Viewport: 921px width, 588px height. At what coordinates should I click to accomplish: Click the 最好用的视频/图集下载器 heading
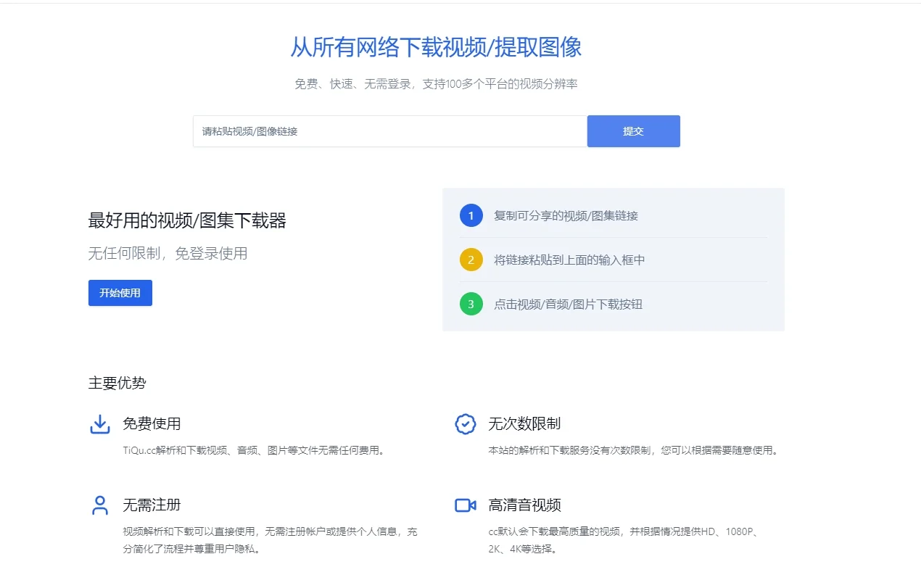tap(189, 220)
